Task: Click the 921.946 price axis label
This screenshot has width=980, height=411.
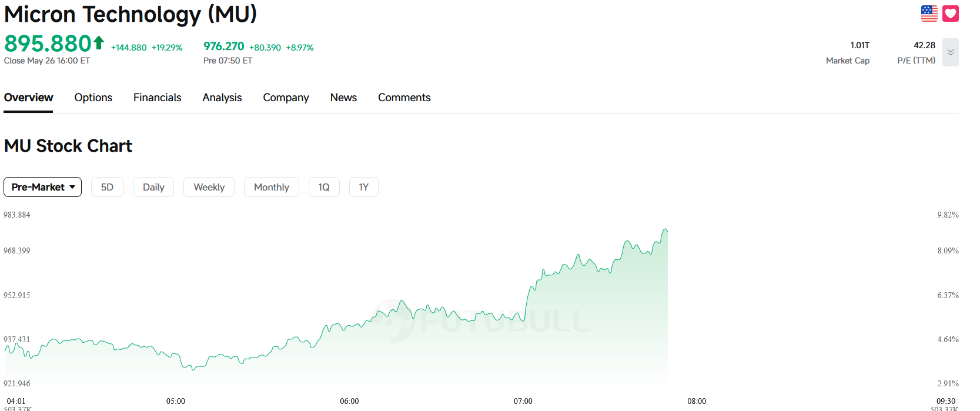Action: [17, 384]
